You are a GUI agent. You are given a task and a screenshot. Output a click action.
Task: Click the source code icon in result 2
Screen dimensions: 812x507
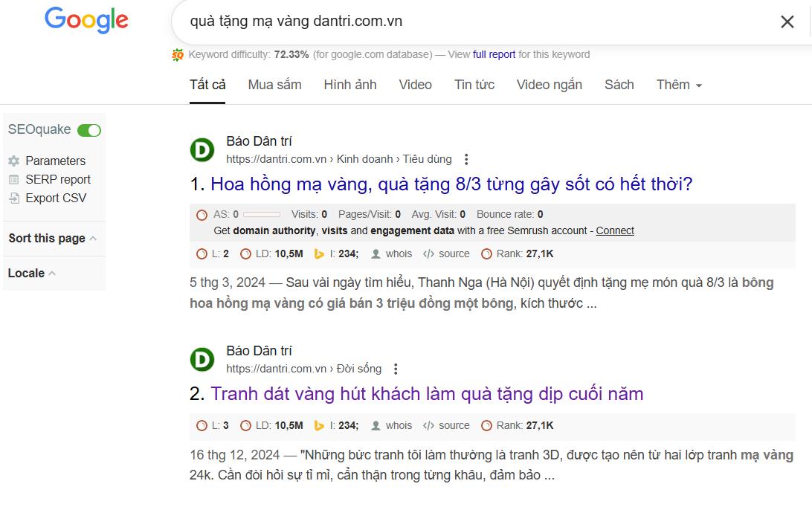[x=428, y=426]
